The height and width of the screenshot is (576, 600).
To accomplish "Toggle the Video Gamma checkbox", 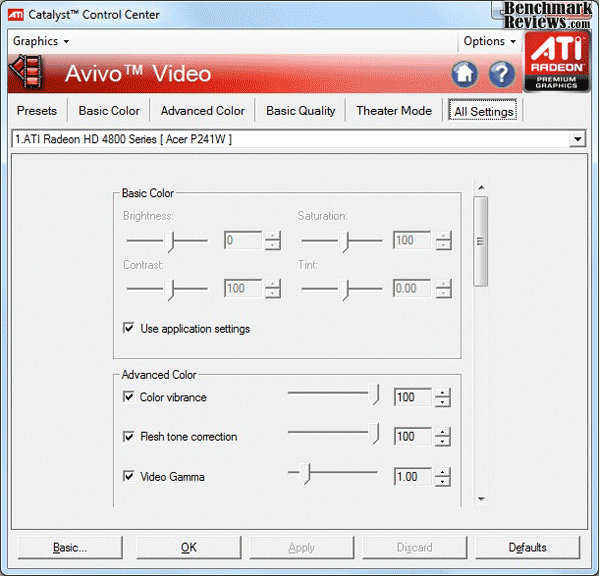I will tap(129, 476).
